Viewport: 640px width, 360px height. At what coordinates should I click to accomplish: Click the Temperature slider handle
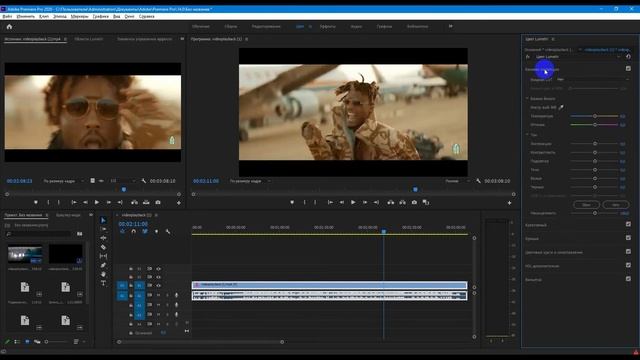click(595, 116)
